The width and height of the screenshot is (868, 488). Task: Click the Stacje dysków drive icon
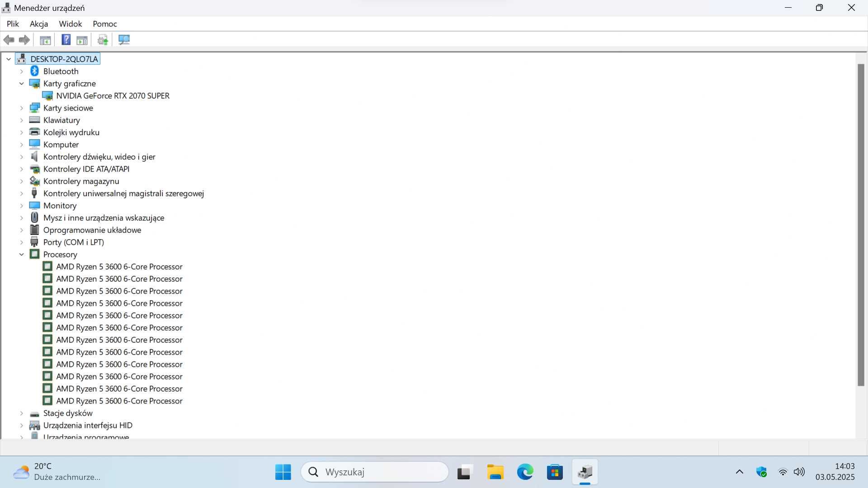click(35, 413)
